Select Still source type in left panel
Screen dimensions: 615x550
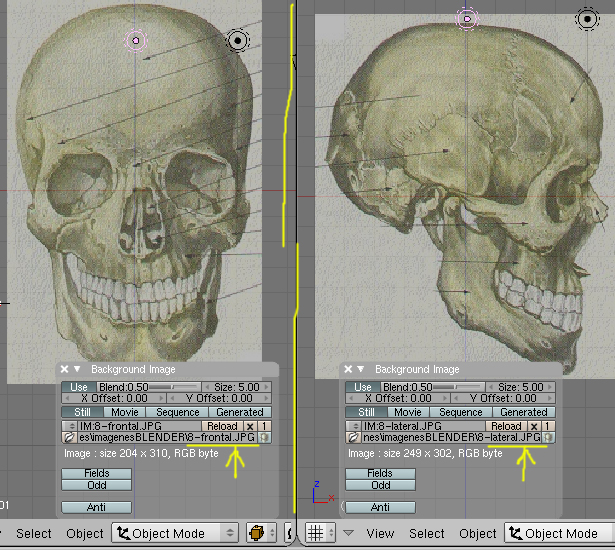click(82, 412)
